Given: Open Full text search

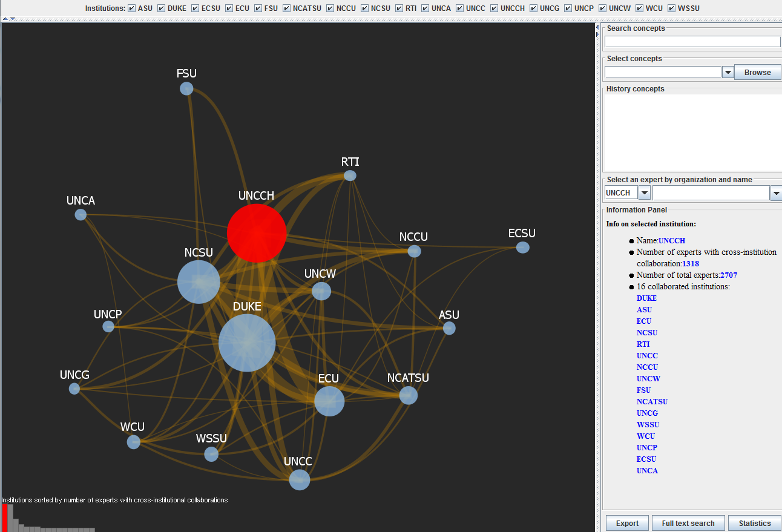Looking at the screenshot, I should (x=688, y=524).
